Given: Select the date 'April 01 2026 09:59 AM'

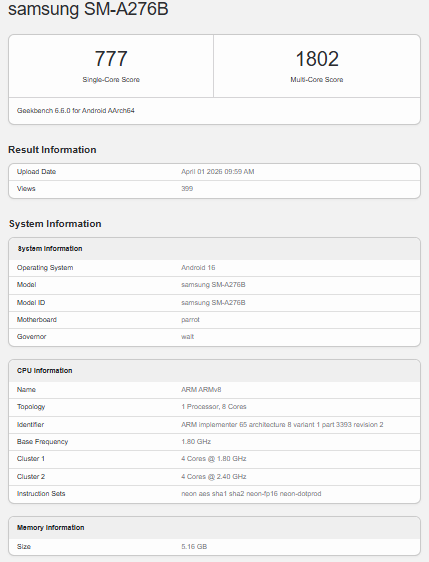Looking at the screenshot, I should click(218, 172).
